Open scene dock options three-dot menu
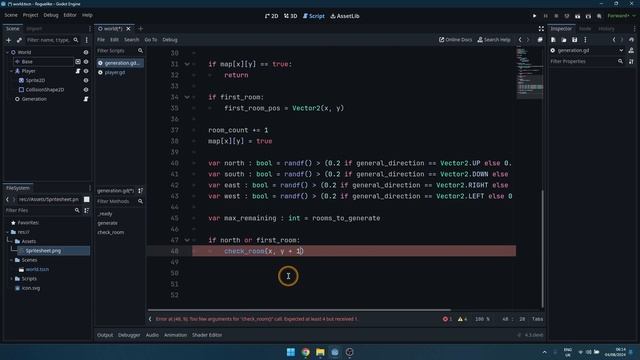640x360 pixels. click(x=86, y=40)
